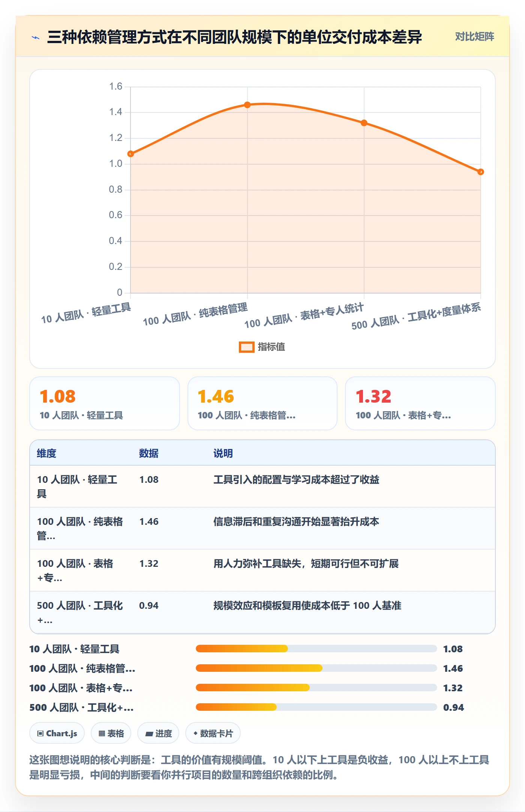Click the 维度 column header

(x=46, y=453)
